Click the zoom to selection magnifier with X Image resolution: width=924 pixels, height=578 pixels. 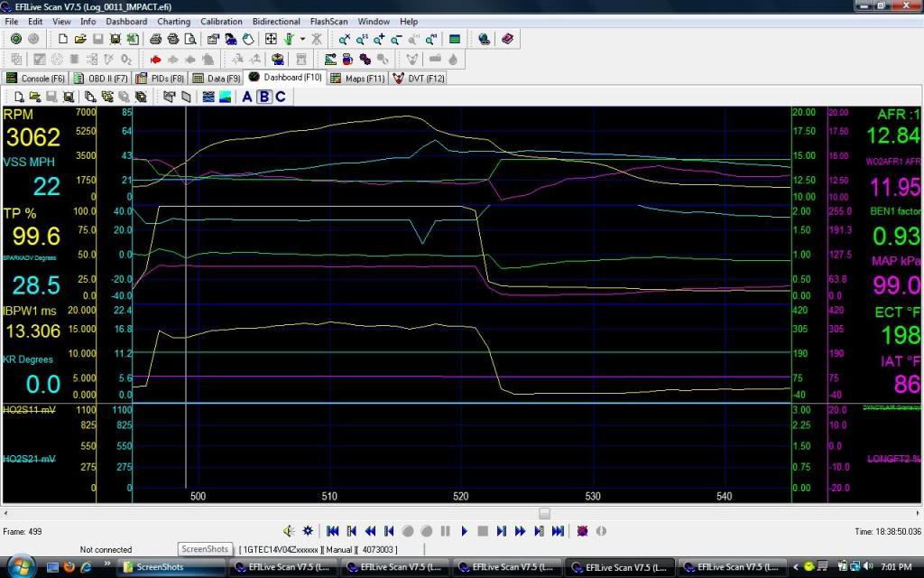pyautogui.click(x=344, y=39)
